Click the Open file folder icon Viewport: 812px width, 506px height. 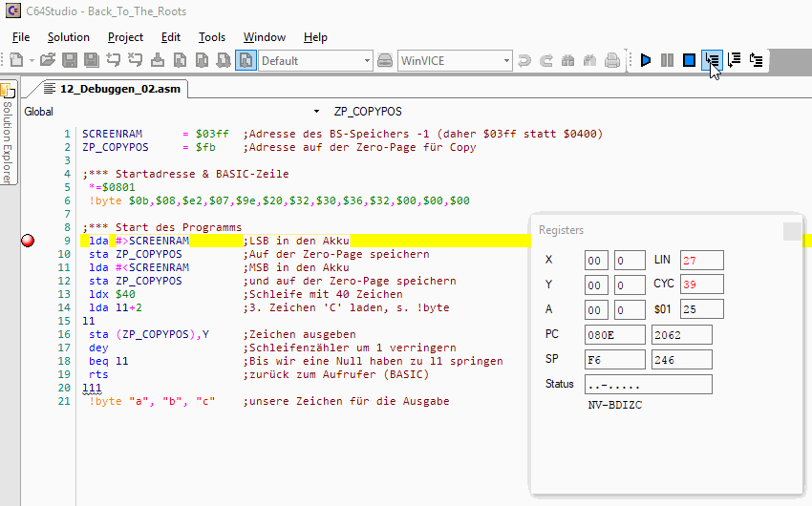(x=48, y=60)
